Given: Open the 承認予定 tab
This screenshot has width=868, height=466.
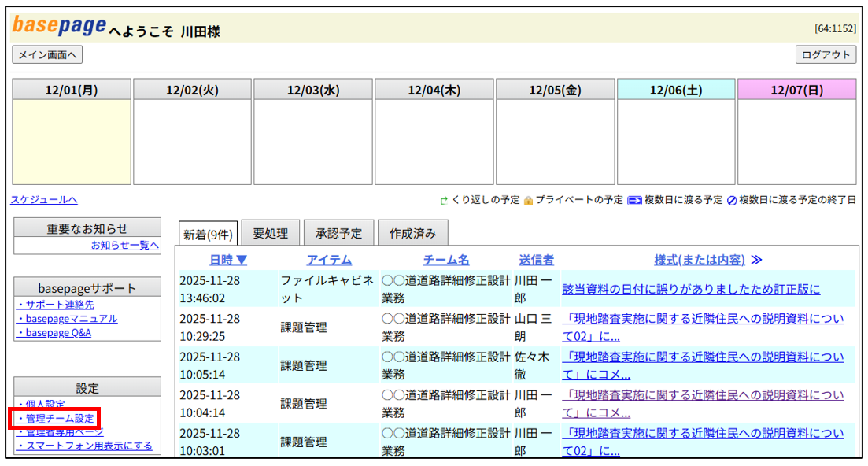Looking at the screenshot, I should 338,234.
